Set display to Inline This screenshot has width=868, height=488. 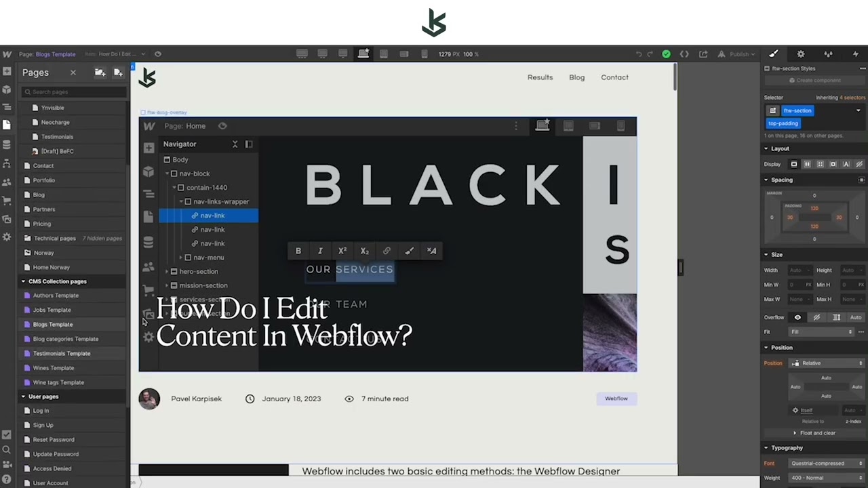click(x=846, y=164)
